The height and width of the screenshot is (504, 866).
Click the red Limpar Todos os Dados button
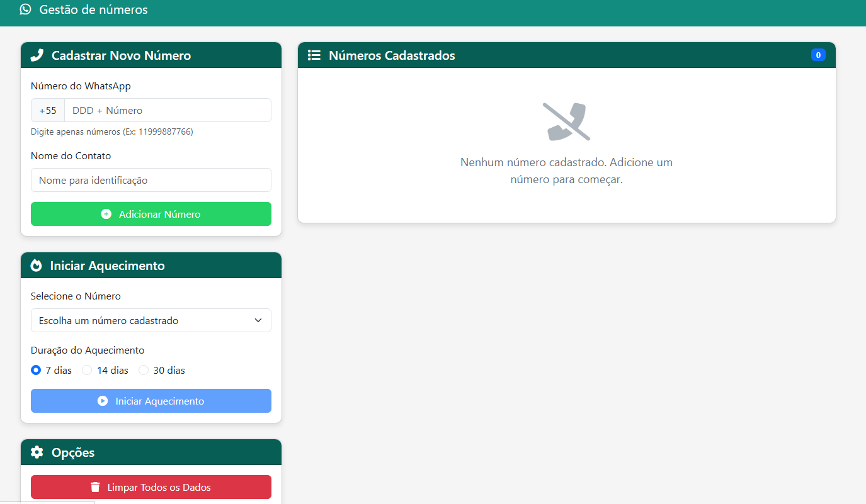(x=151, y=487)
